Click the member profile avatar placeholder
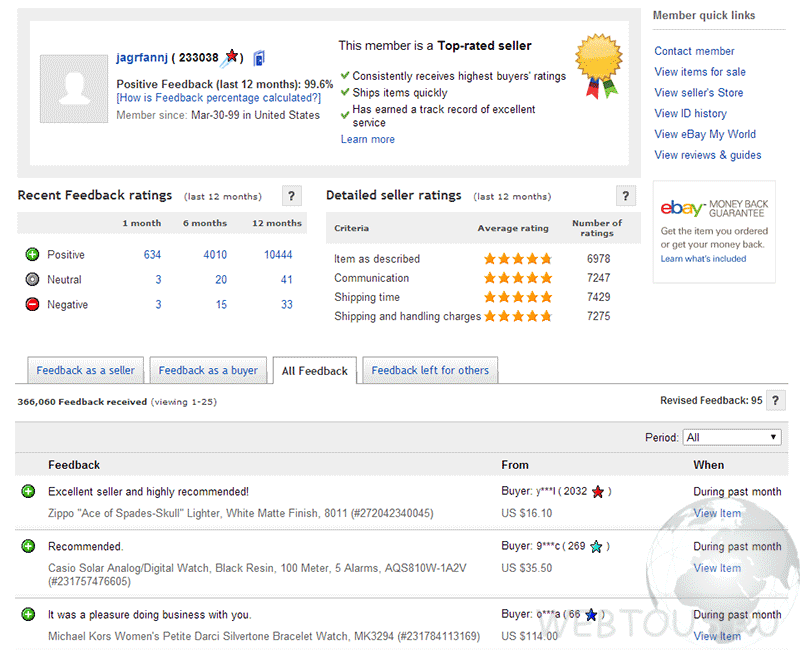Viewport: 800px width, 650px height. point(74,89)
